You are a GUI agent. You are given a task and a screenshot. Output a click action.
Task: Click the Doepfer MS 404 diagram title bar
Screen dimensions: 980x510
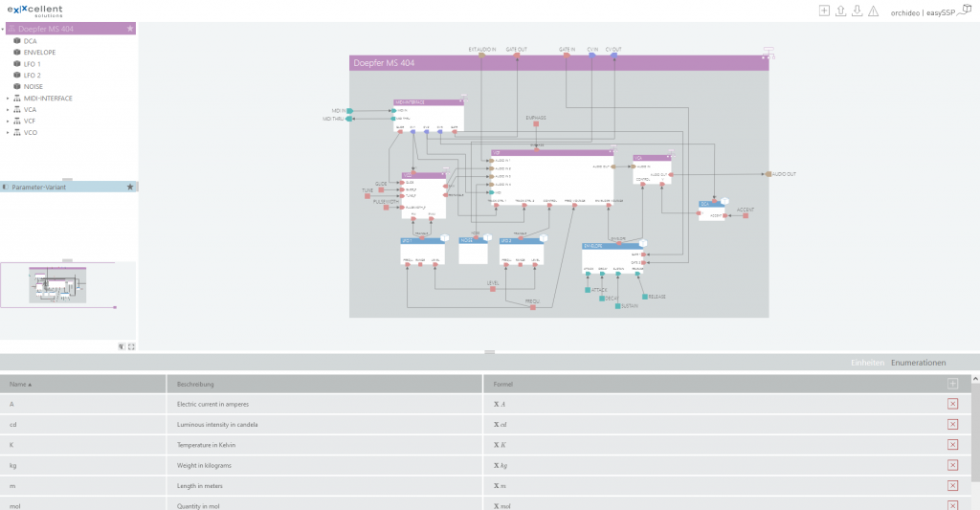click(559, 63)
